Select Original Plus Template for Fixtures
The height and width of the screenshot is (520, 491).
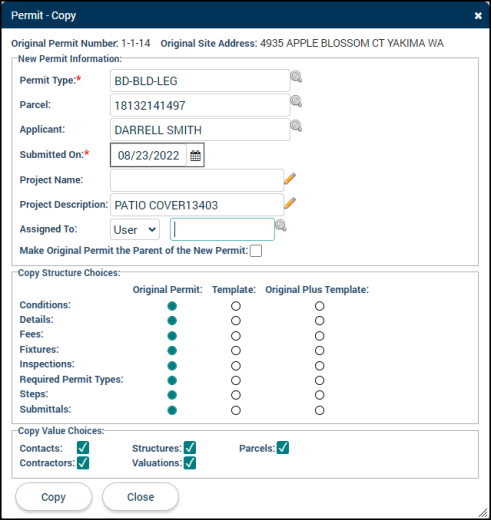click(319, 350)
